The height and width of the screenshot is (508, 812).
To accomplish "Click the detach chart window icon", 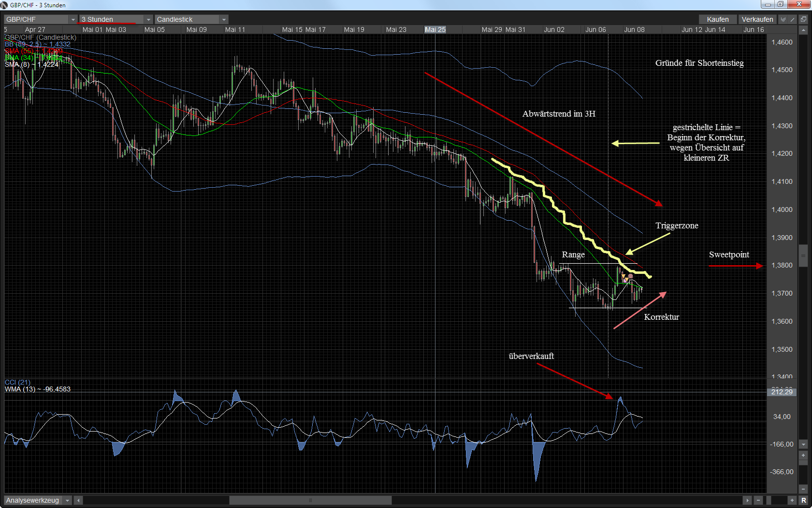I will coord(803,19).
